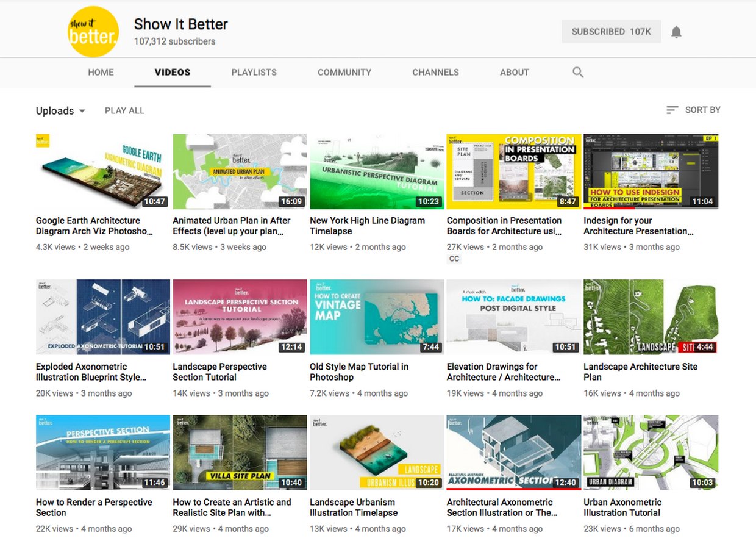This screenshot has height=549, width=756.
Task: Open Urban Diagram thumbnail
Action: (x=651, y=453)
